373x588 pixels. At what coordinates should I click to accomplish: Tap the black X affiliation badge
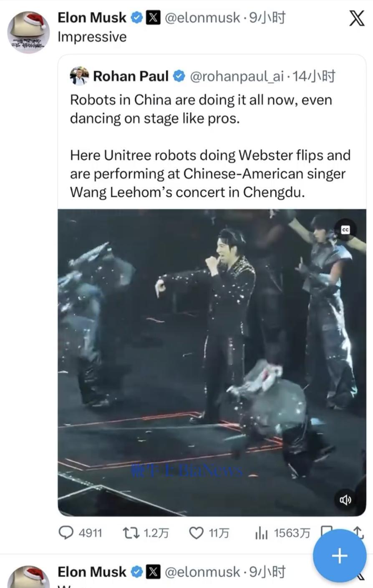(x=153, y=18)
